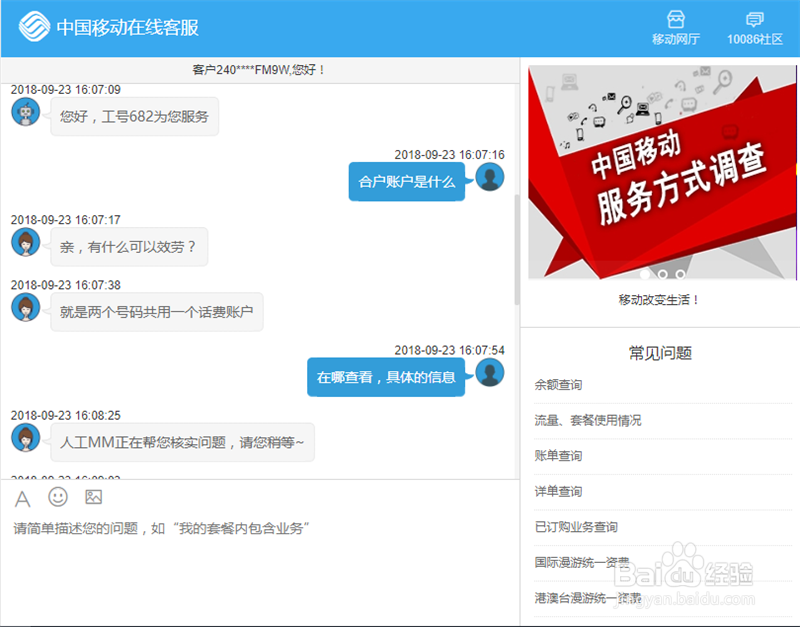This screenshot has width=800, height=627.
Task: Select the third banner carousel dot
Action: (681, 274)
